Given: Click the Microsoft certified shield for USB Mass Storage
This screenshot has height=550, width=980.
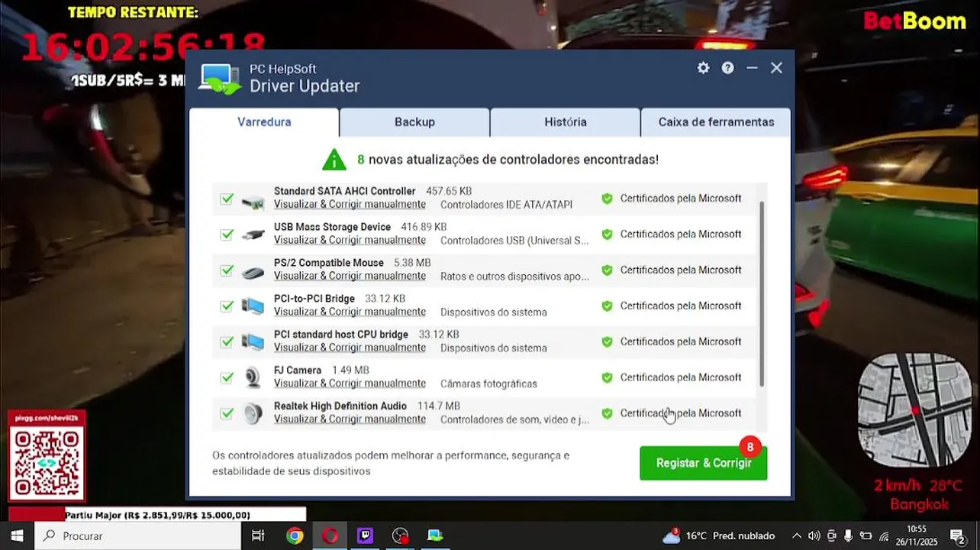Looking at the screenshot, I should 607,235.
